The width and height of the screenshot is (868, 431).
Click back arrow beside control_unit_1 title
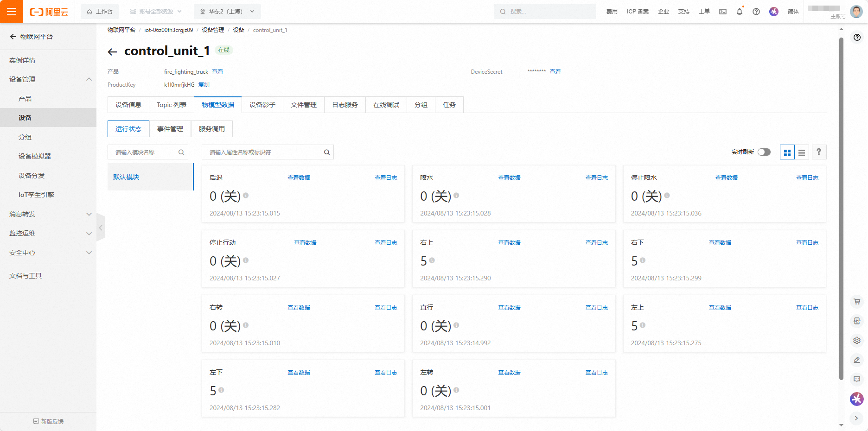(x=112, y=52)
